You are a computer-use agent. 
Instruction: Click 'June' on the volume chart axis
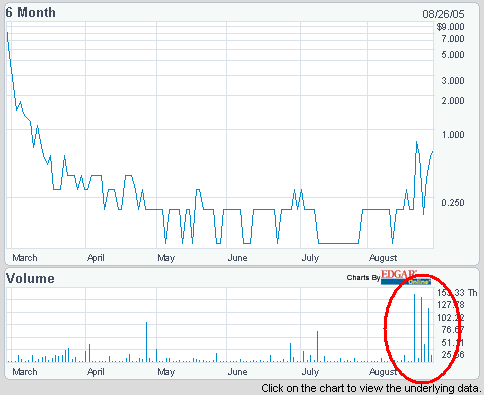pyautogui.click(x=237, y=372)
